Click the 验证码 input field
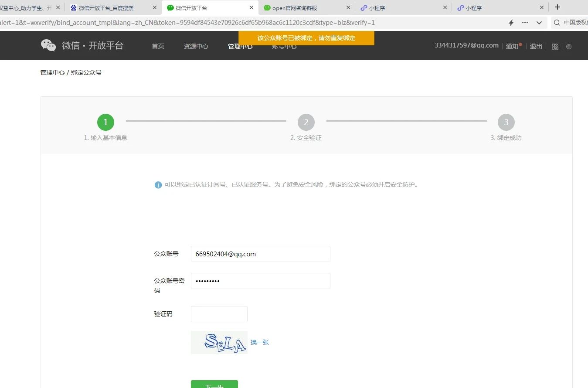 219,314
